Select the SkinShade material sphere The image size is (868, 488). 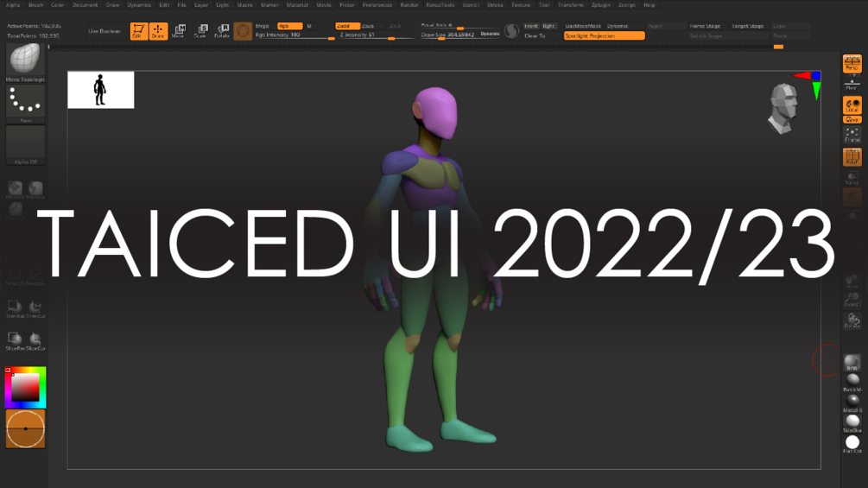[x=852, y=423]
